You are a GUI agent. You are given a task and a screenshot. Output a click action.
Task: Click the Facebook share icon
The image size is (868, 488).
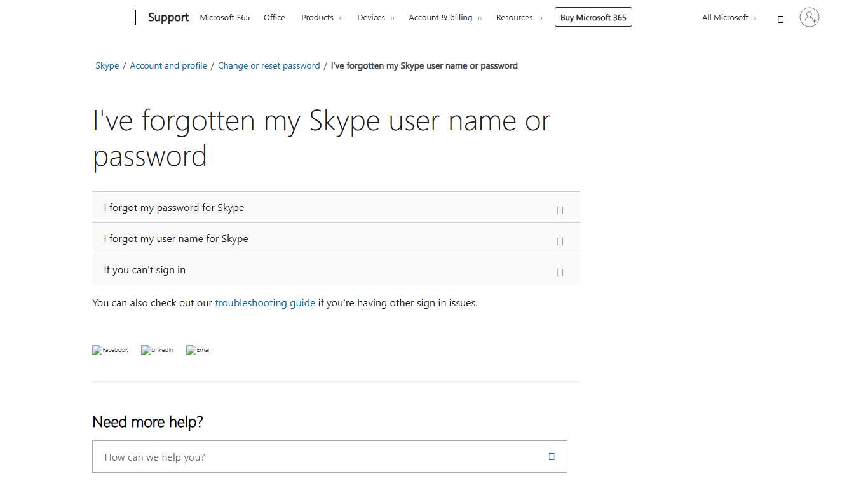click(x=110, y=349)
